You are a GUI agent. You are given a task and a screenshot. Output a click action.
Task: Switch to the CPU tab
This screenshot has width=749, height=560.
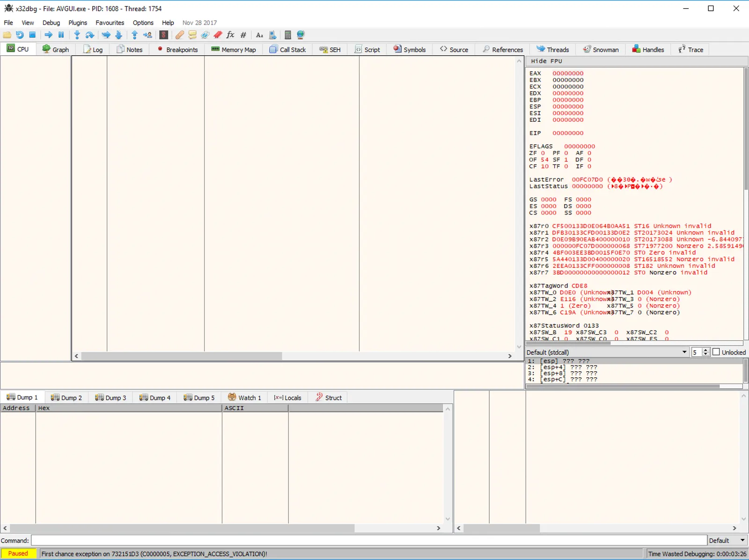(18, 49)
